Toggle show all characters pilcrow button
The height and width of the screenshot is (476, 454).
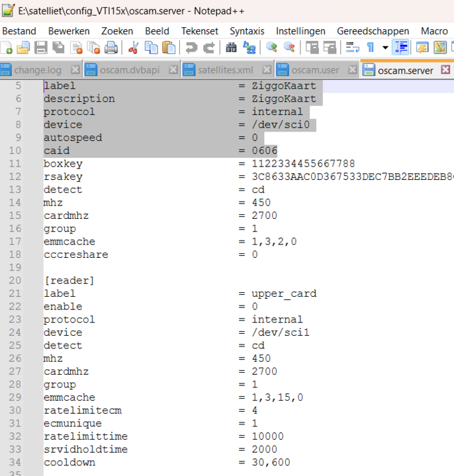(370, 48)
